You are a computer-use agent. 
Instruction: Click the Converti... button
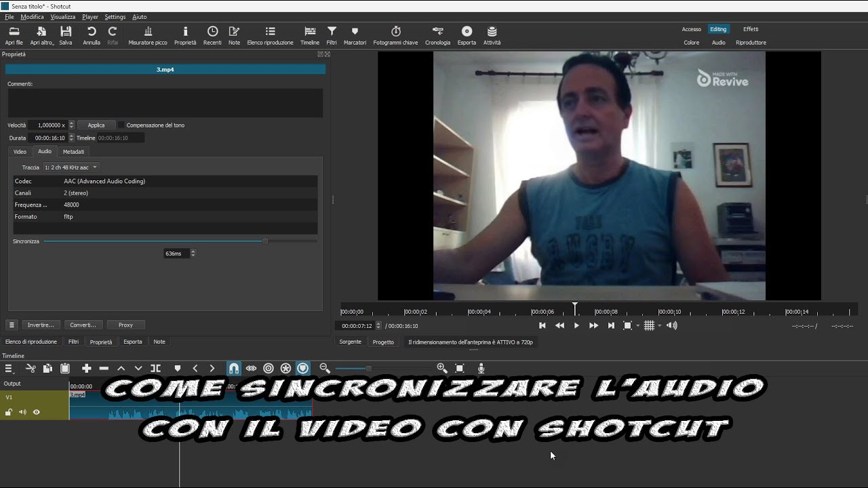83,325
